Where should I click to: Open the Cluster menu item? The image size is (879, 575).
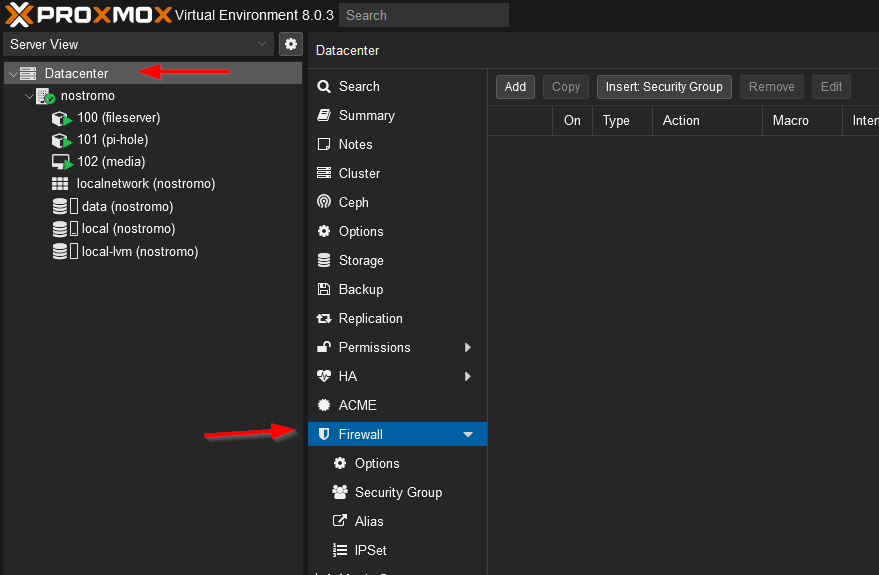click(397, 173)
